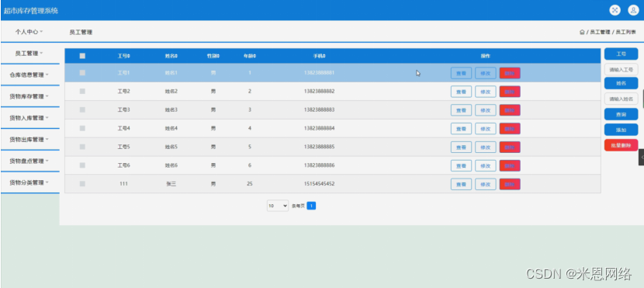View details of row 工号3
This screenshot has width=644, height=288.
click(461, 110)
